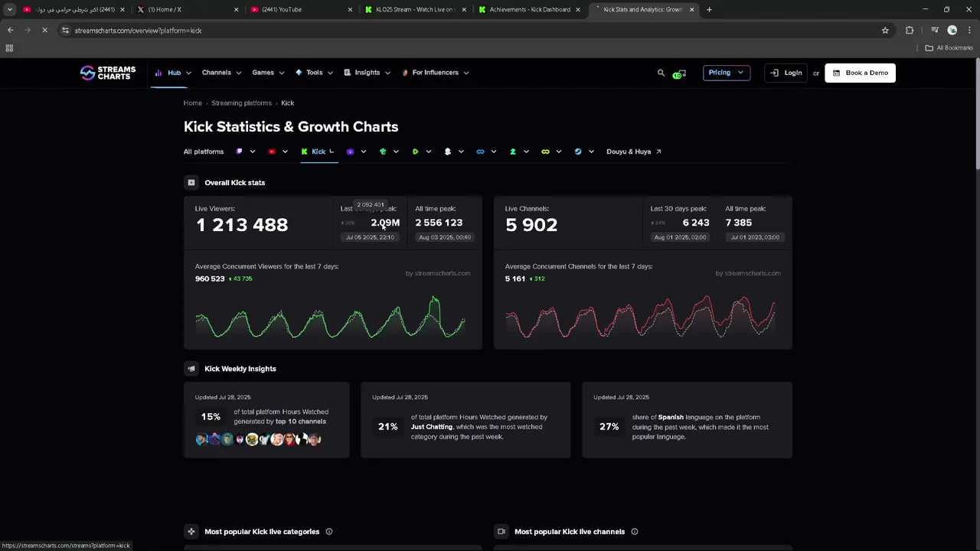Switch to the (2441) YouTube tab
Image resolution: width=980 pixels, height=551 pixels.
pyautogui.click(x=302, y=10)
